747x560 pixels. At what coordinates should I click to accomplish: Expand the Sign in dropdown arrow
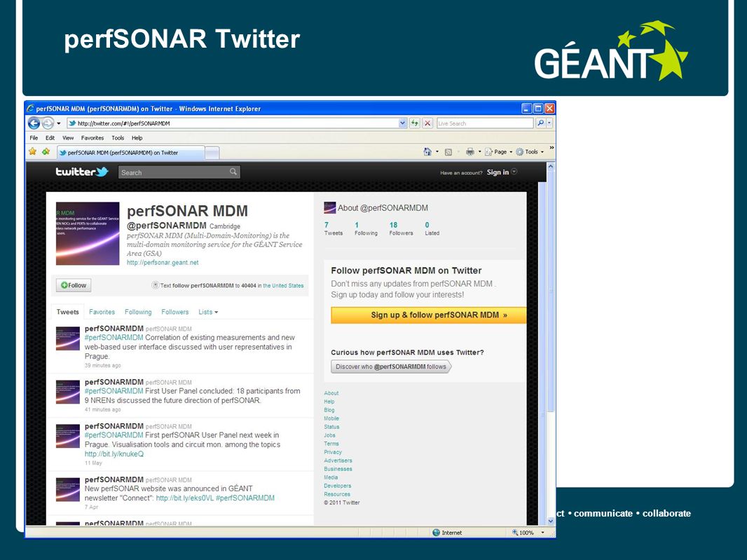[514, 172]
